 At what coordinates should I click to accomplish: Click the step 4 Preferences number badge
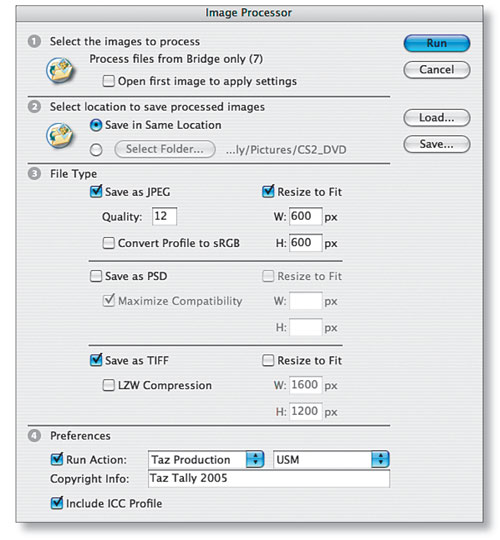(34, 436)
